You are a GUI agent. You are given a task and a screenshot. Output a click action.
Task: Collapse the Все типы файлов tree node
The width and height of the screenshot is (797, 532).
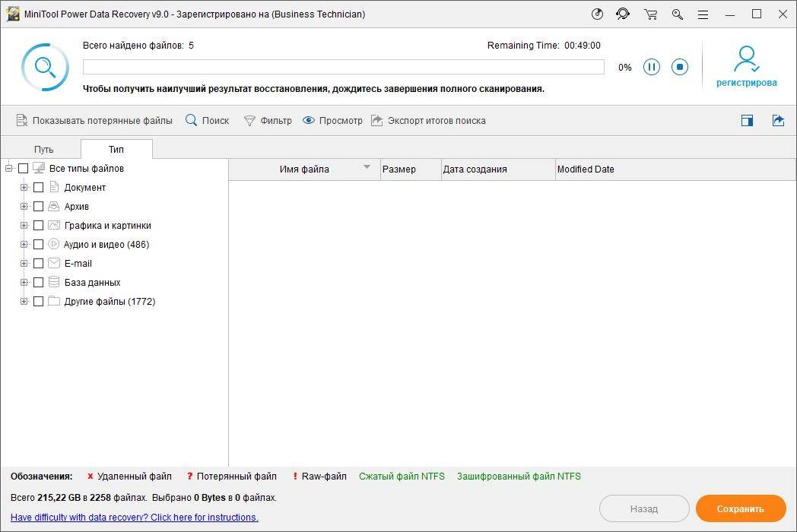[8, 168]
